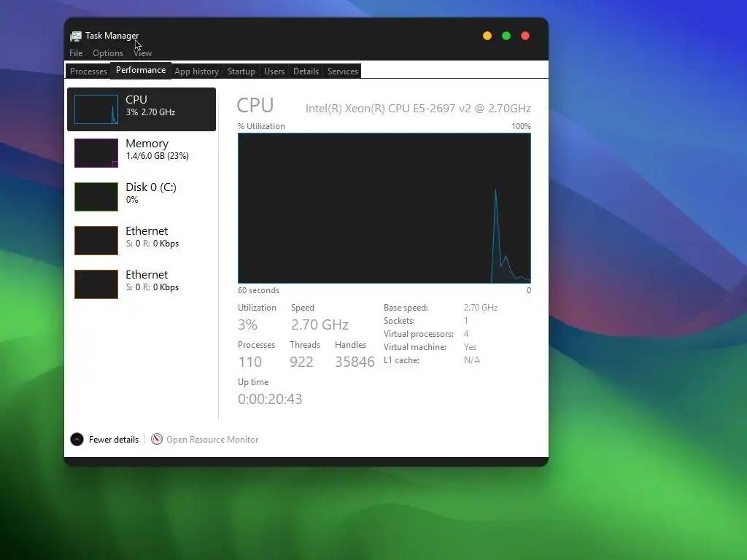Viewport: 747px width, 560px height.
Task: Select the Memory 1.4/6.0 GB item
Action: (142, 153)
